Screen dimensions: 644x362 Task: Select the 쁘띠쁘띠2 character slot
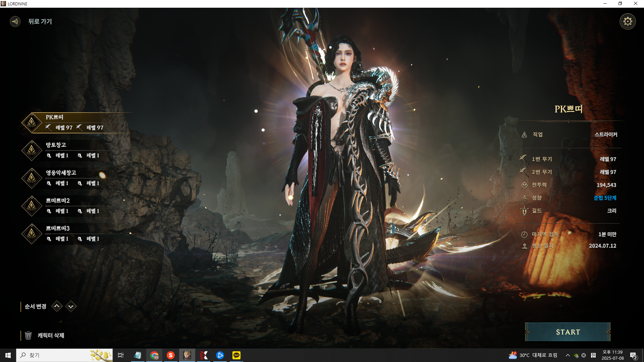[x=77, y=206]
